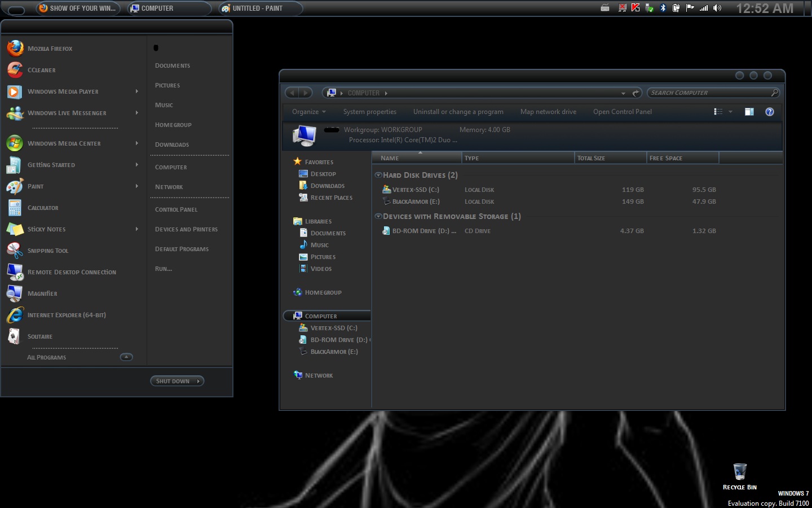Start Windows Live Messenger

[x=68, y=113]
